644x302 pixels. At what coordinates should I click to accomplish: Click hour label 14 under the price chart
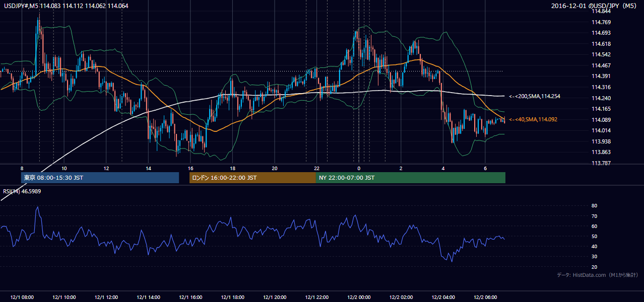click(x=148, y=168)
